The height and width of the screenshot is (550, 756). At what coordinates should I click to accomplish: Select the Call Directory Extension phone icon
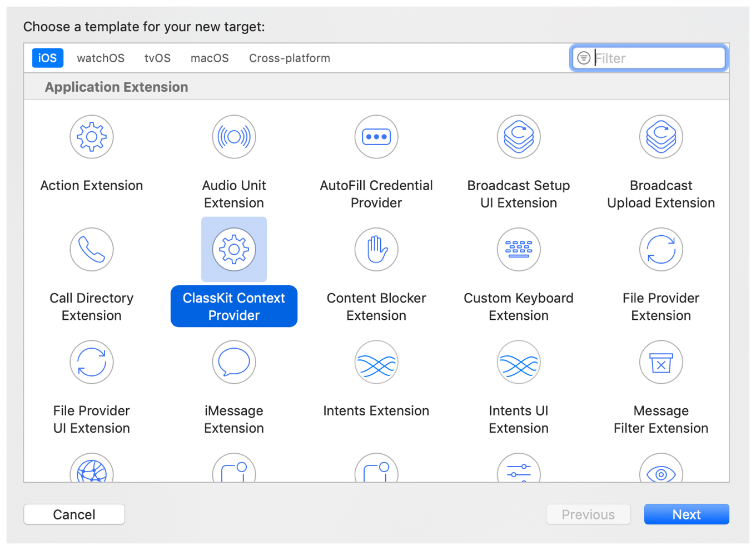(92, 249)
